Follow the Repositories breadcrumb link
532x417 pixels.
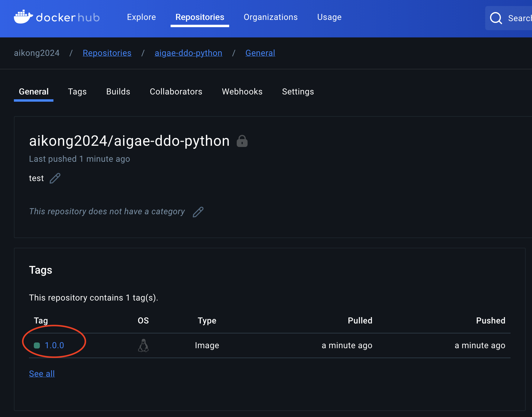107,53
